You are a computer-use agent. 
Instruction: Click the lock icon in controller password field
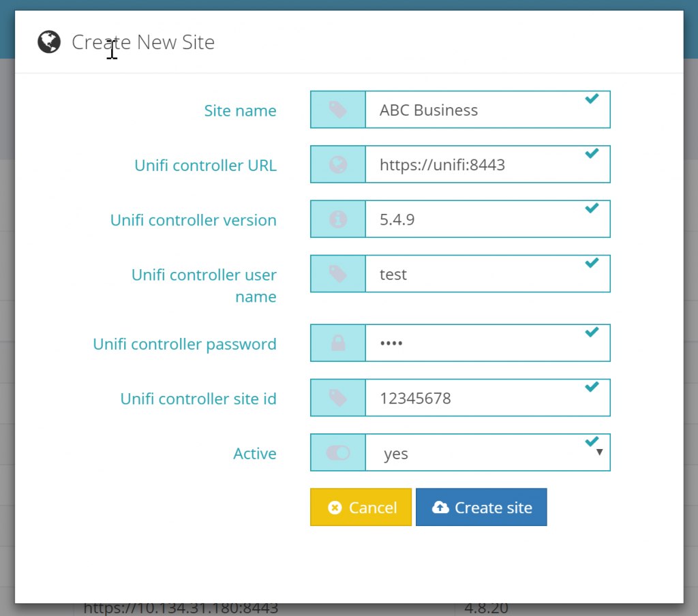coord(338,343)
